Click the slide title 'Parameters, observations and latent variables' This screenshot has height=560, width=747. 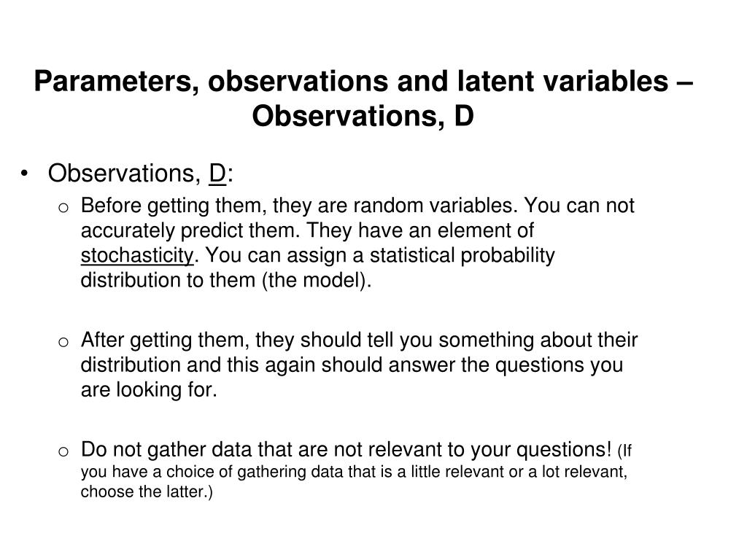tap(351, 82)
